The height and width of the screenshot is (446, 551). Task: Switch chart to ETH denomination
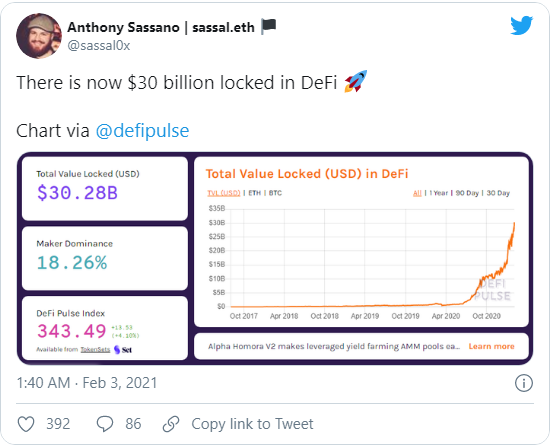(254, 193)
